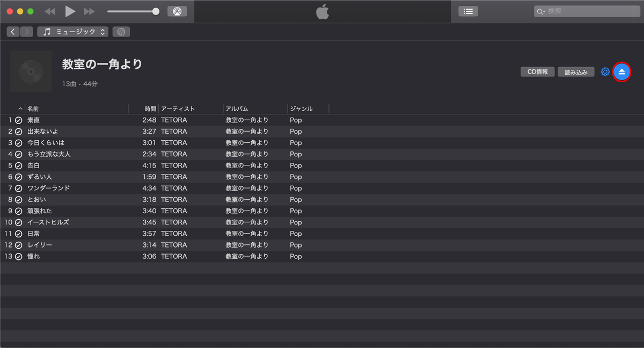Click the 1:59 duration value
The width and height of the screenshot is (644, 348).
click(149, 177)
